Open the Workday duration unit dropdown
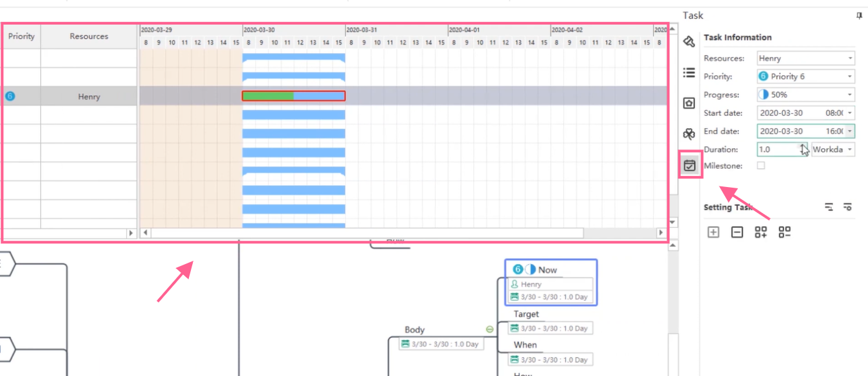868x376 pixels. 849,149
